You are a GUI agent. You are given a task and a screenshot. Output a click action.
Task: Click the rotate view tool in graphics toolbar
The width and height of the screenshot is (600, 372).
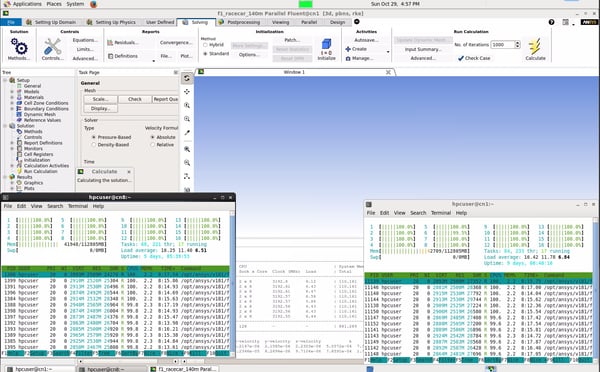(x=187, y=78)
